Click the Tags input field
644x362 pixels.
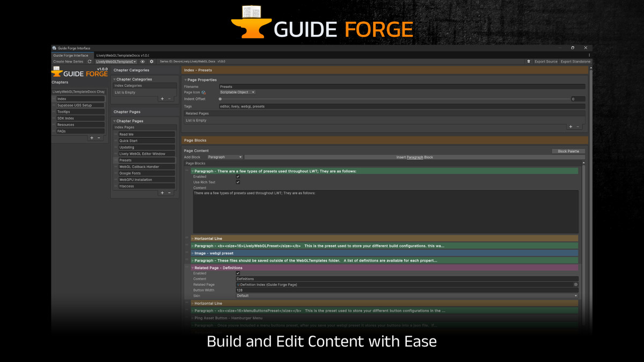(x=402, y=106)
